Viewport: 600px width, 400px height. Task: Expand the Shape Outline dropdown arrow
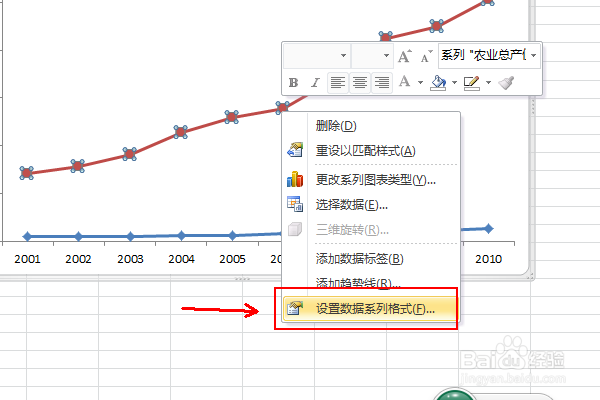click(488, 83)
